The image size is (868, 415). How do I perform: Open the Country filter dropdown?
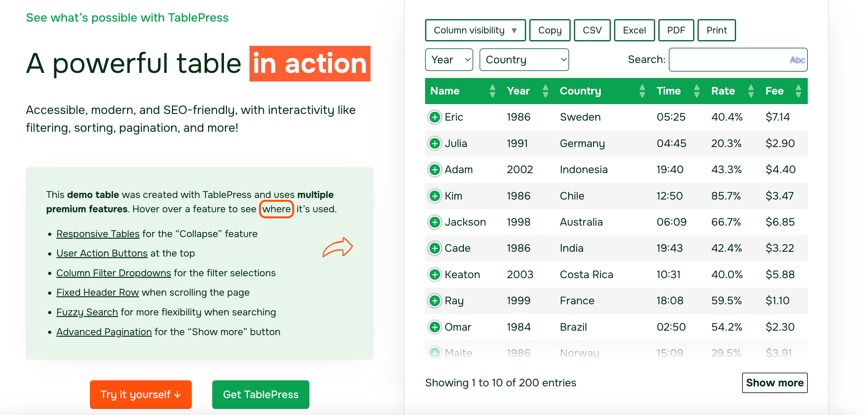click(x=524, y=60)
